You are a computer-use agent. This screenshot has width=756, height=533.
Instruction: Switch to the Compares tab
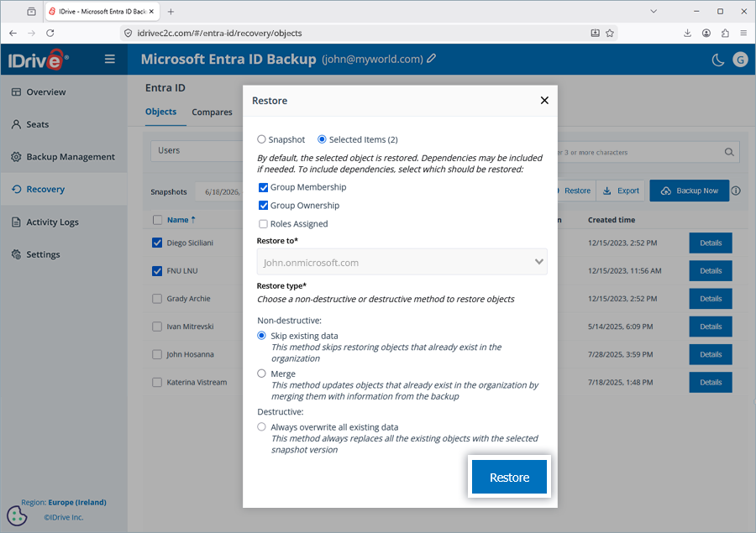[213, 112]
